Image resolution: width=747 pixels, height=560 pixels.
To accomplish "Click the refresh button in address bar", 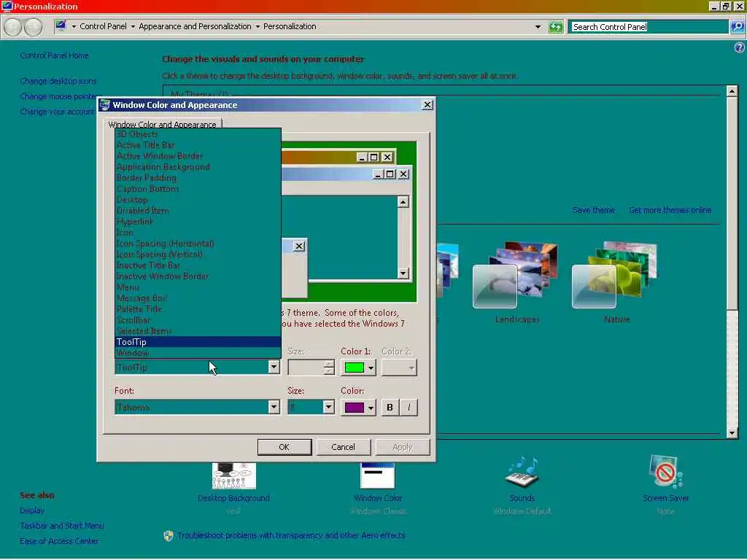I will tap(555, 27).
